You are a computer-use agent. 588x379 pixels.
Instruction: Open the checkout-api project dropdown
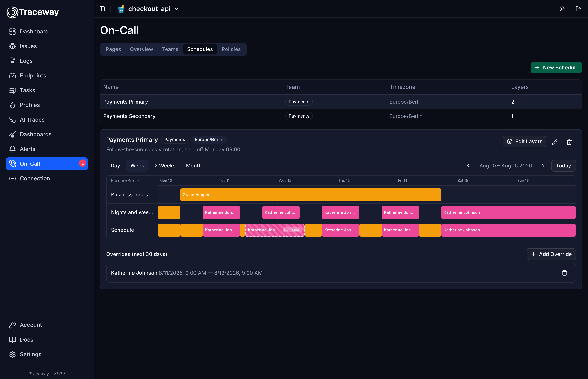(x=148, y=9)
